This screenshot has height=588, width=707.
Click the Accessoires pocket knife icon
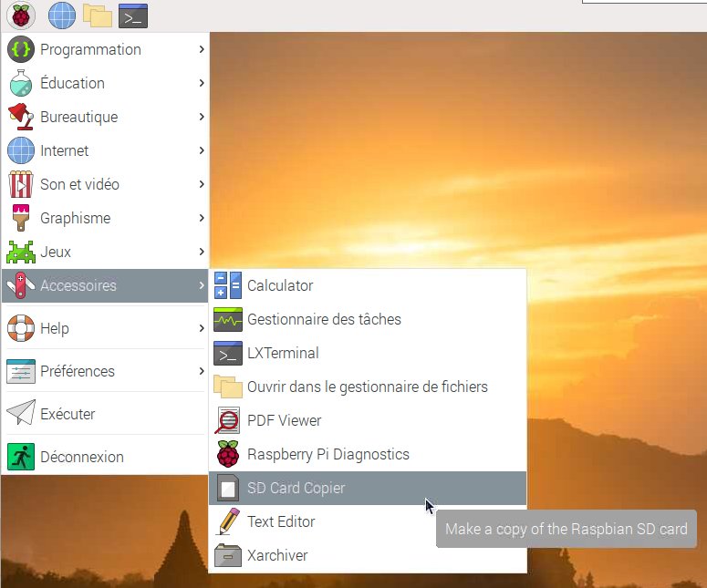point(21,285)
